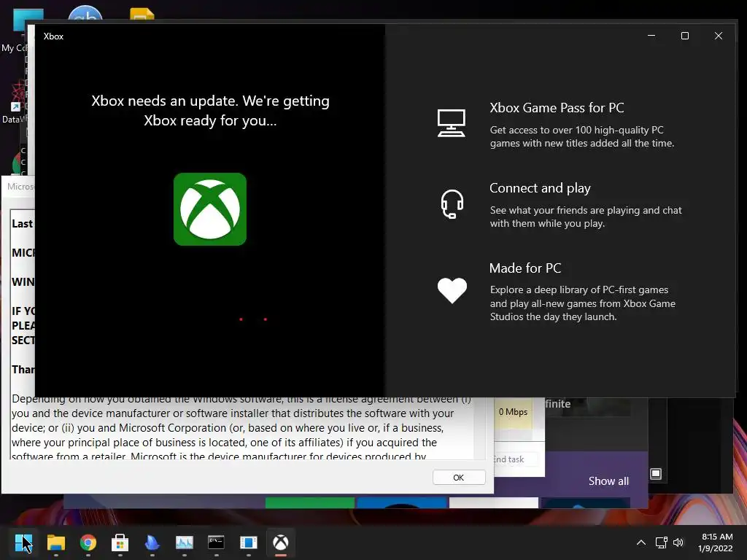
Task: Click the "Connect and play" heading
Action: click(x=540, y=188)
